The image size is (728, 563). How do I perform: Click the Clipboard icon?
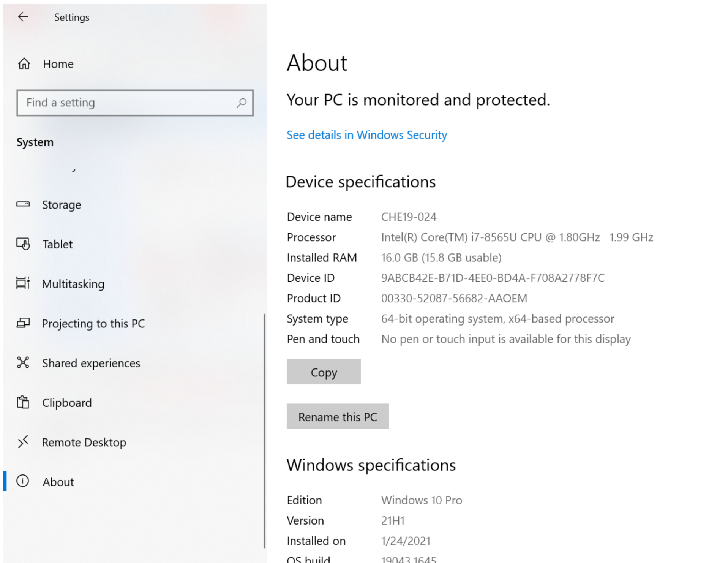(23, 402)
